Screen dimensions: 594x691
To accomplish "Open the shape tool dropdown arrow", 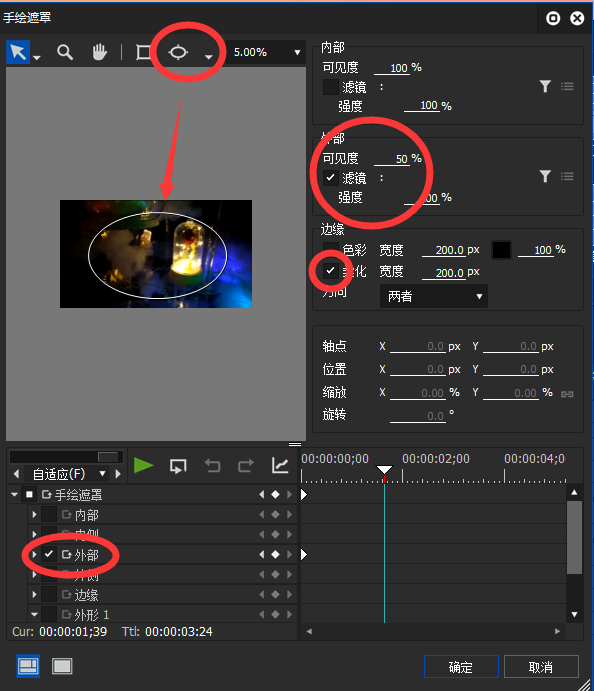I will pyautogui.click(x=208, y=57).
